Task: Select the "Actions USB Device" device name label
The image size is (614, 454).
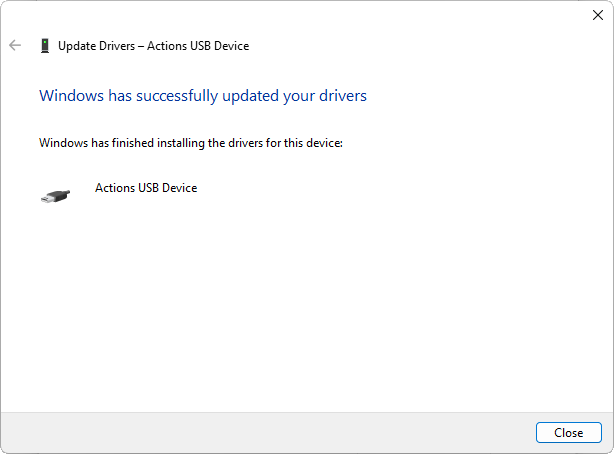Action: pyautogui.click(x=146, y=188)
